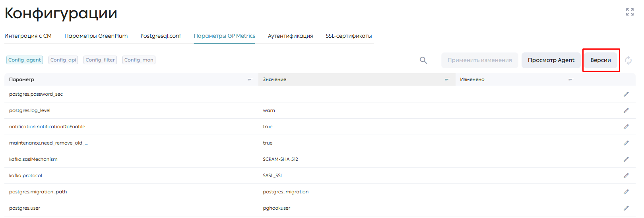Click Применить изменения button
This screenshot has height=218, width=644.
[x=480, y=60]
